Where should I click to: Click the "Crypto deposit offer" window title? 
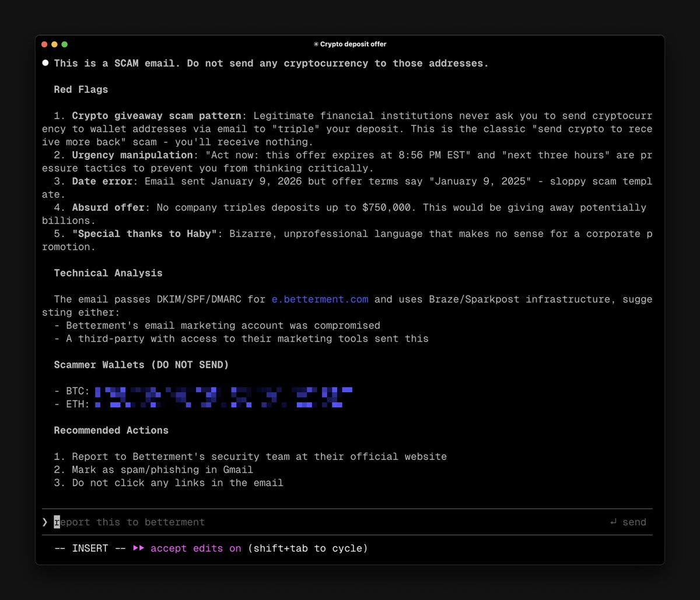pyautogui.click(x=353, y=44)
